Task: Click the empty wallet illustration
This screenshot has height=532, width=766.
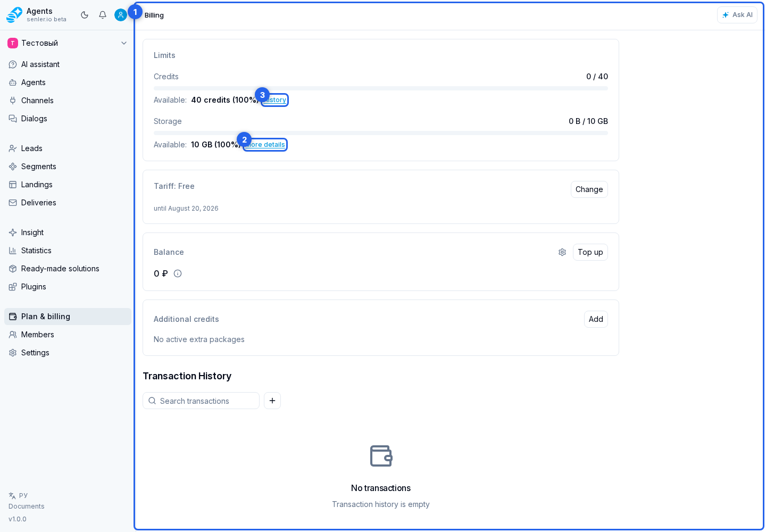Action: [x=381, y=456]
